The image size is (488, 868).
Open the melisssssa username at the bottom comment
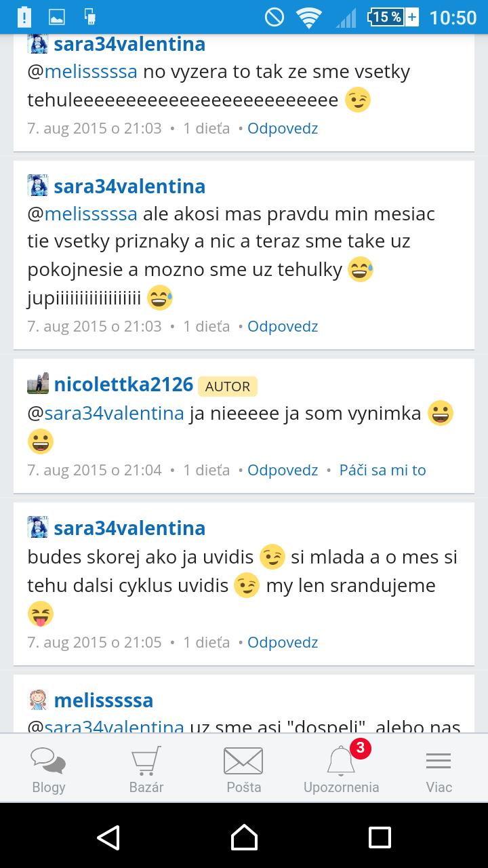tap(104, 700)
